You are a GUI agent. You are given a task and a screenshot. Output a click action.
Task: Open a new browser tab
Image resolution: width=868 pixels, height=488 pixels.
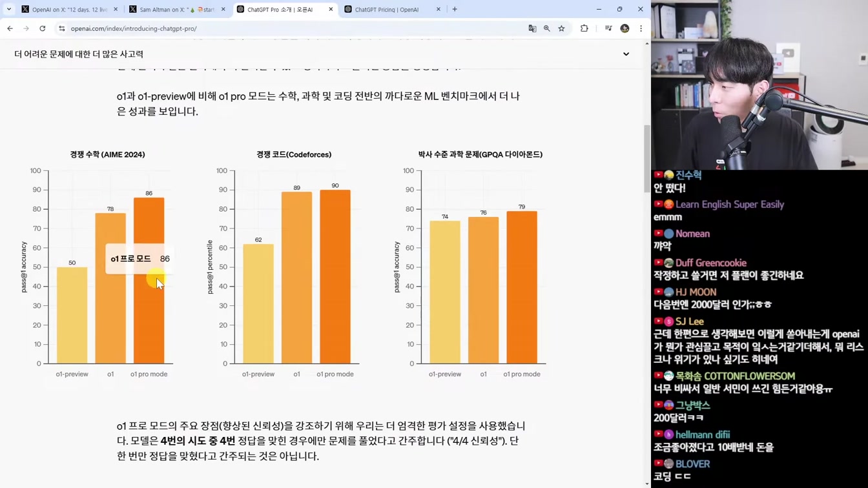click(x=455, y=9)
